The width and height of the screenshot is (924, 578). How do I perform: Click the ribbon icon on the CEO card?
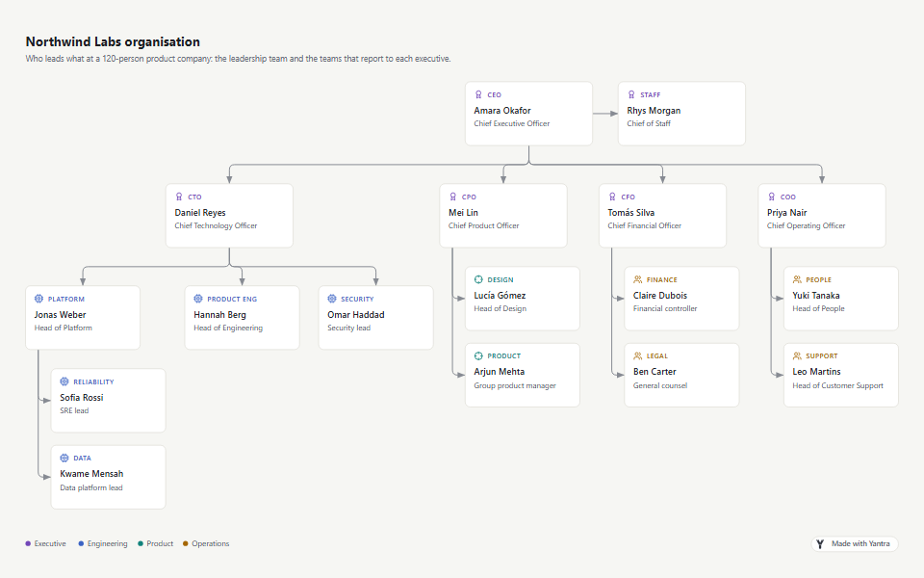[x=478, y=94]
